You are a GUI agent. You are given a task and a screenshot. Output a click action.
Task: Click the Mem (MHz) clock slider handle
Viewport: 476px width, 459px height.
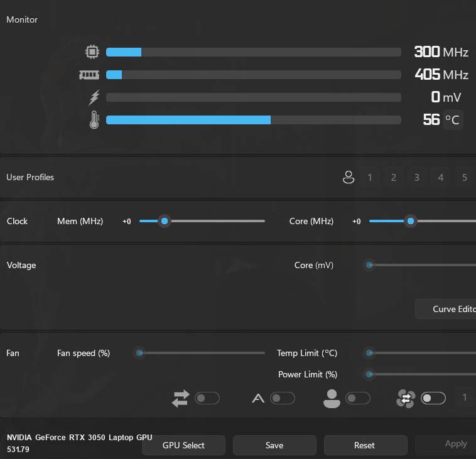click(x=165, y=221)
